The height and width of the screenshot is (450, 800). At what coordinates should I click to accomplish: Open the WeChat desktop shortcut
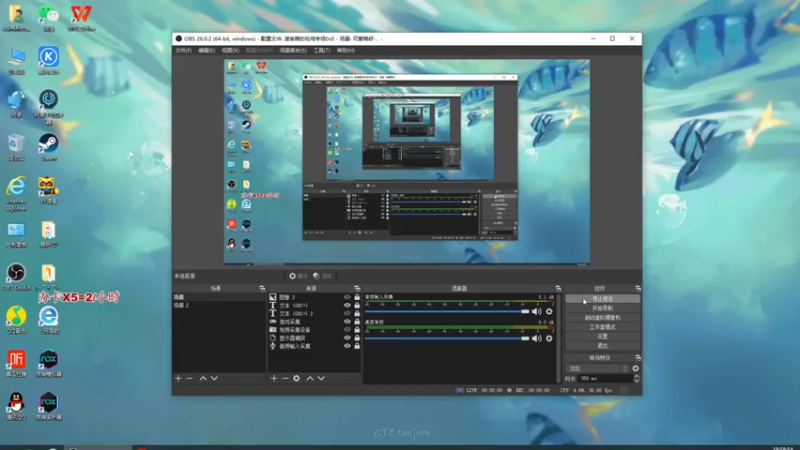(48, 18)
